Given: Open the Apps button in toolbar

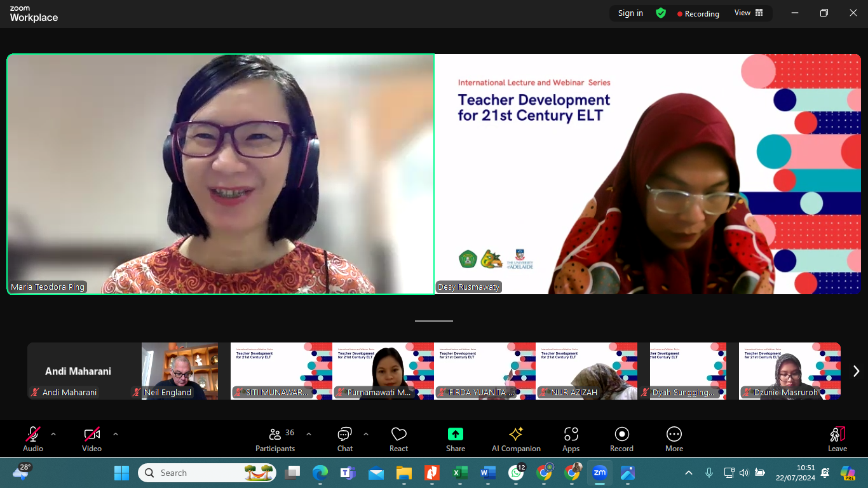Looking at the screenshot, I should (571, 439).
